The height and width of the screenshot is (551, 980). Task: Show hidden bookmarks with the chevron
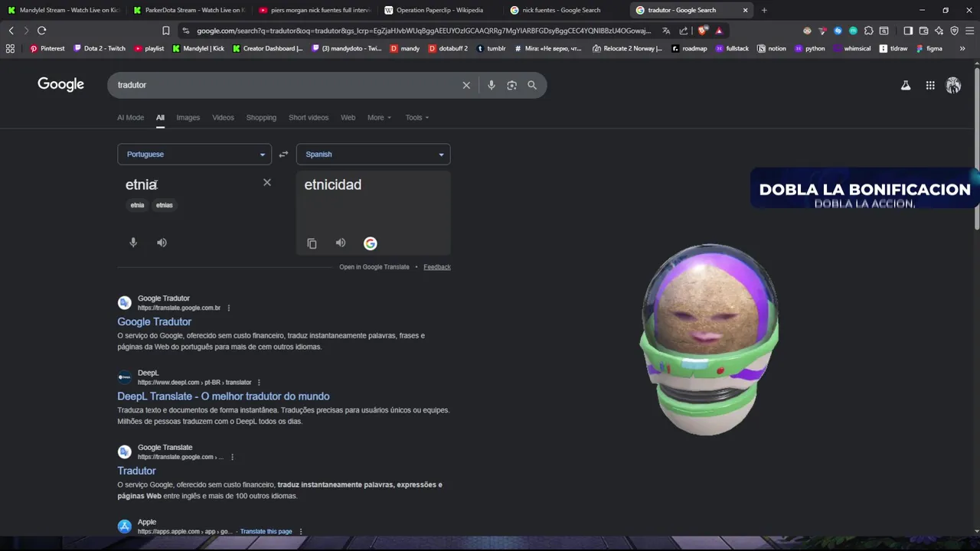coord(962,48)
